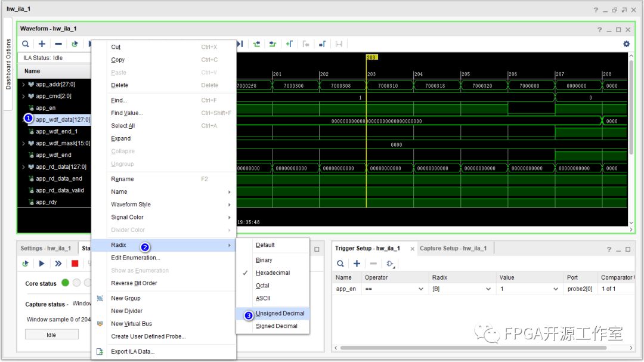Click the yellow 203 cursor marker

point(371,57)
